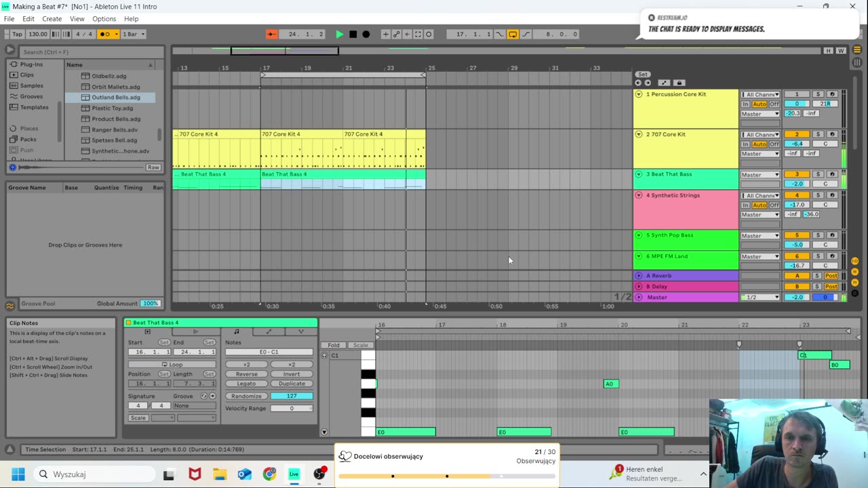
Task: Collapse track 2 707 Core Kit
Action: click(639, 134)
